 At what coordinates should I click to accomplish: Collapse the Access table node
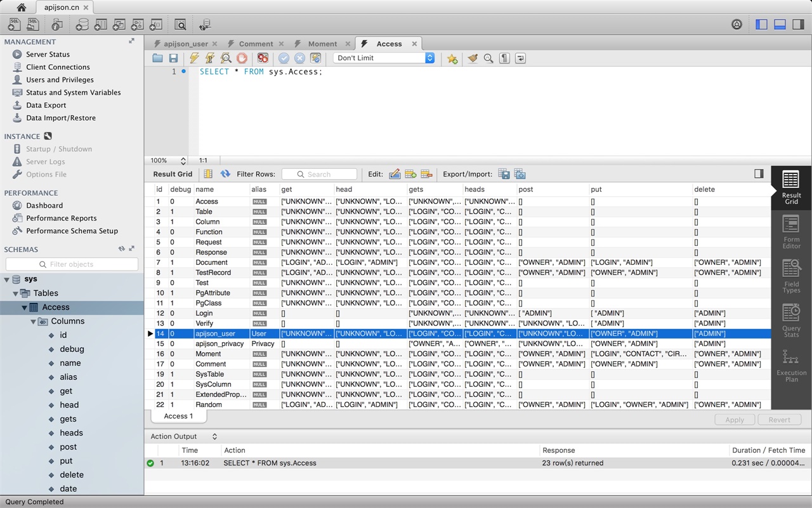coord(24,307)
